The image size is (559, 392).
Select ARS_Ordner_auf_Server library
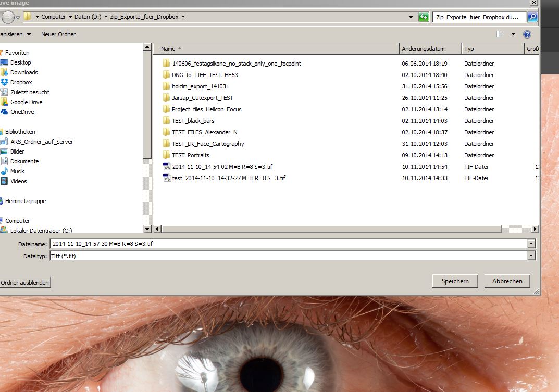[x=42, y=142]
